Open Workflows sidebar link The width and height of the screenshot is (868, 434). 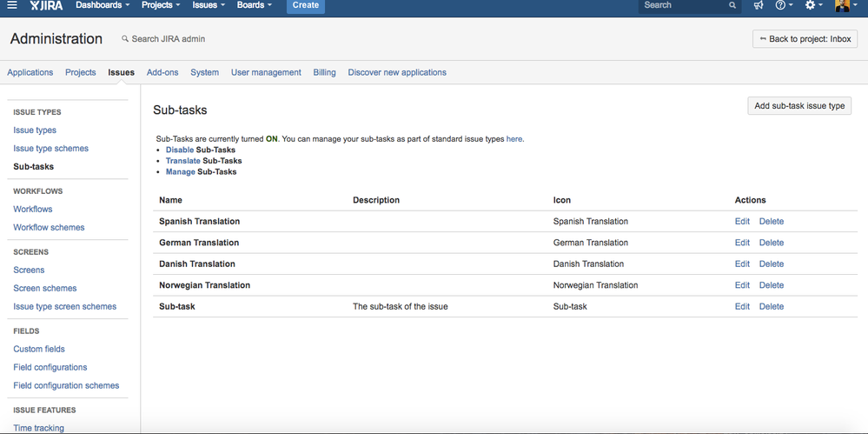pyautogui.click(x=33, y=210)
